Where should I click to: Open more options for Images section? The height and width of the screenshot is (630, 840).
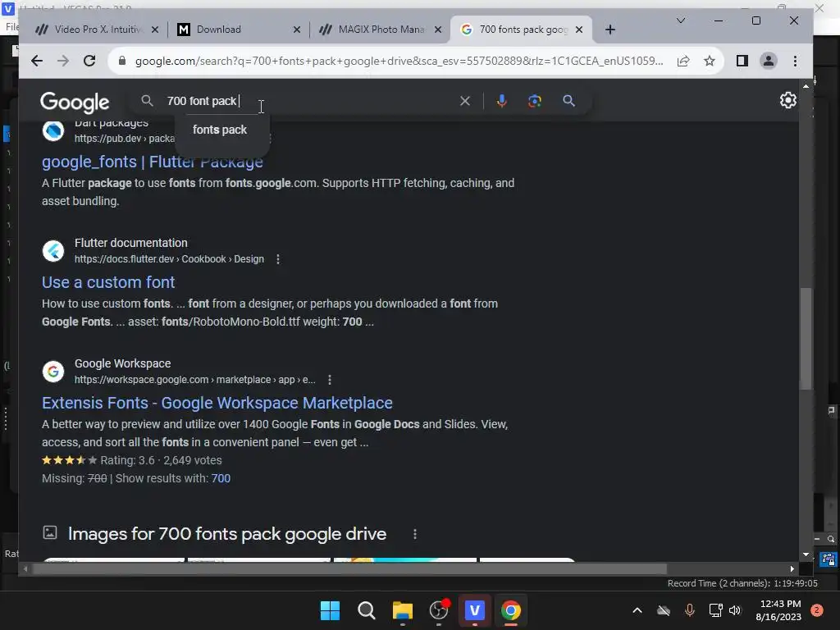(414, 534)
